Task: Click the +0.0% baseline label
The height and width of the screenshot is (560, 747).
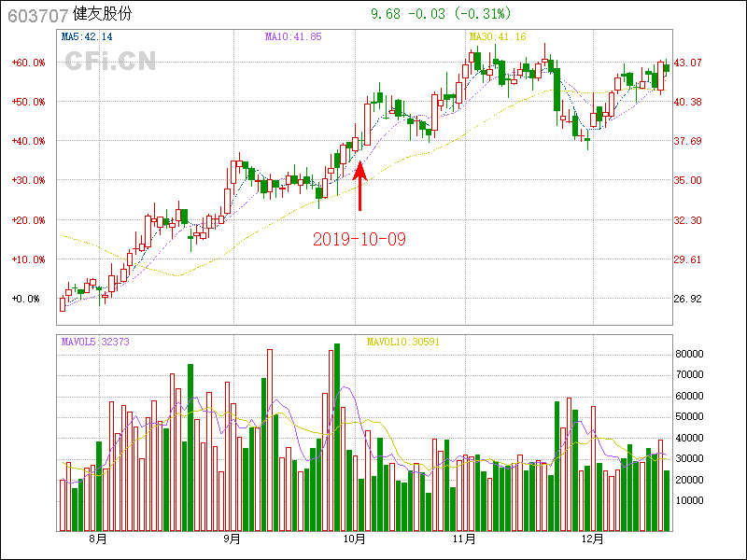Action: (x=26, y=299)
